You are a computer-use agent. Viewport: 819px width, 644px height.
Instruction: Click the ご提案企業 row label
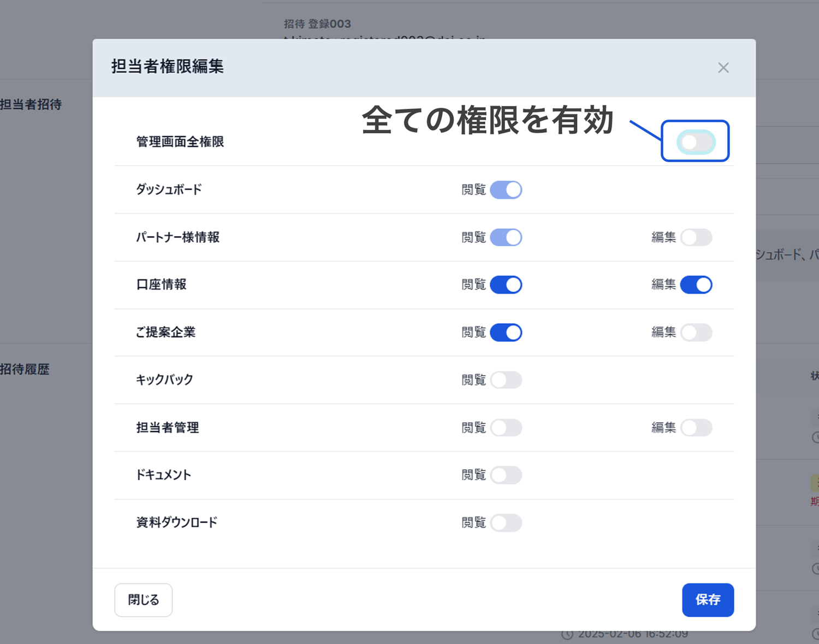click(165, 332)
